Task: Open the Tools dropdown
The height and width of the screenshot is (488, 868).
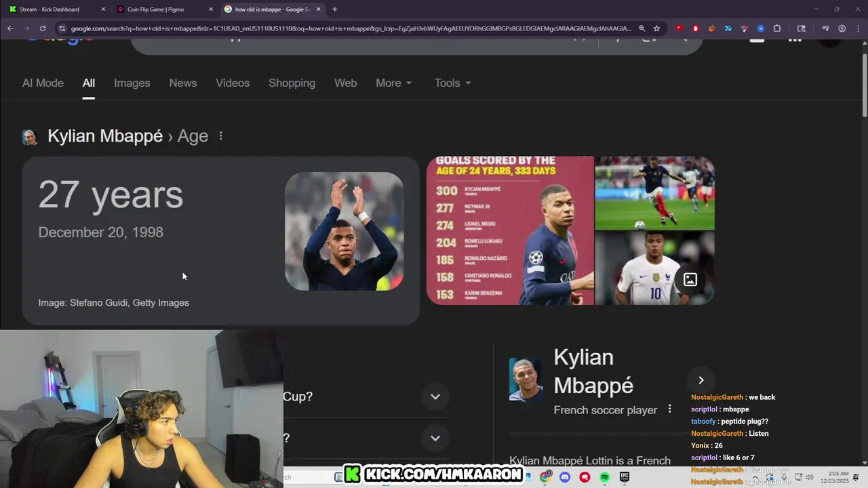Action: (452, 83)
